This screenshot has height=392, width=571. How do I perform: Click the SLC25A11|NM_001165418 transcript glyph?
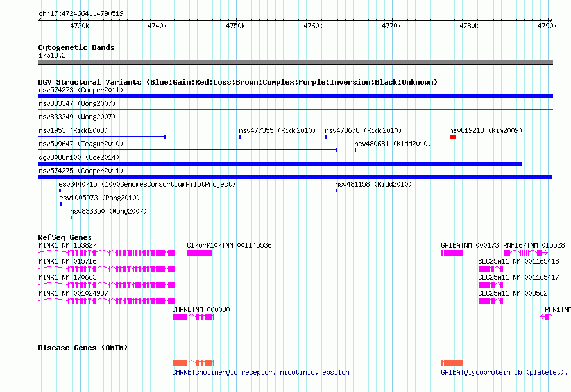[x=491, y=269]
